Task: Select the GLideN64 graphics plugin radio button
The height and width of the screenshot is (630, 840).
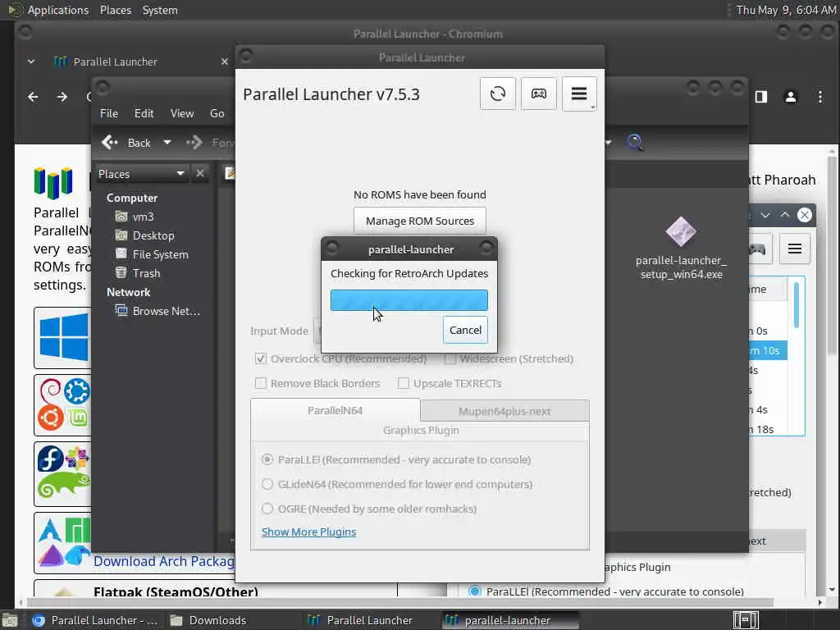Action: pos(267,484)
